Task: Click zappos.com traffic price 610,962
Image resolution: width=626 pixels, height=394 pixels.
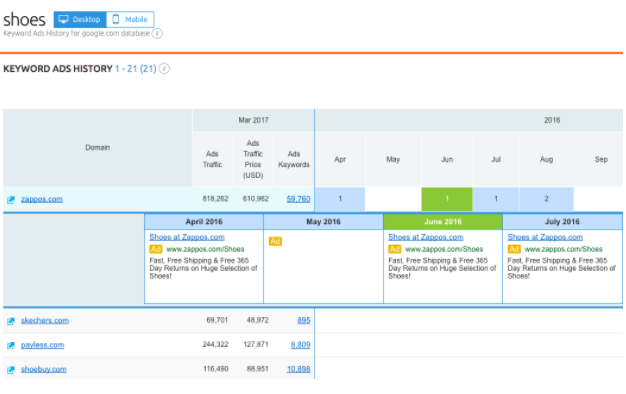Action: (x=256, y=199)
